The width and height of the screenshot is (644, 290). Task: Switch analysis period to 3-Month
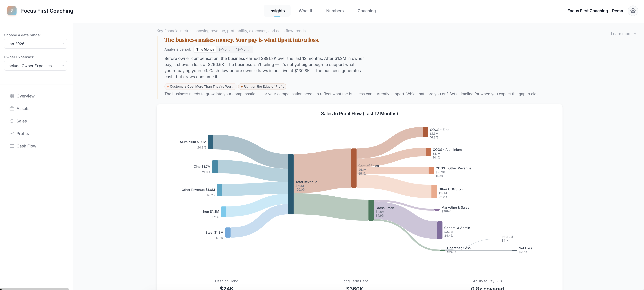click(224, 49)
